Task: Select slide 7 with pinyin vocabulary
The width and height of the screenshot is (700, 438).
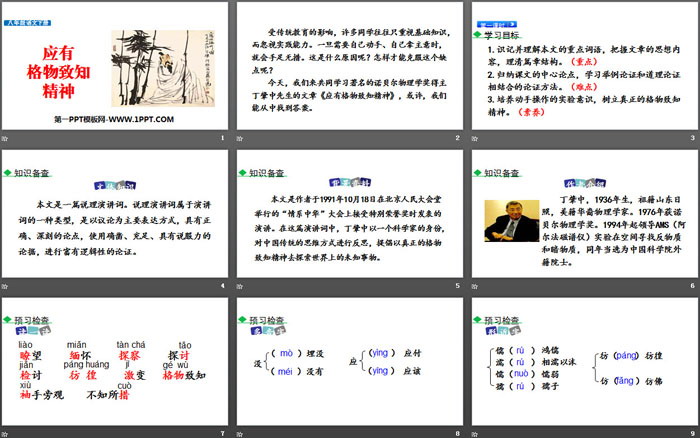Action: [x=115, y=359]
